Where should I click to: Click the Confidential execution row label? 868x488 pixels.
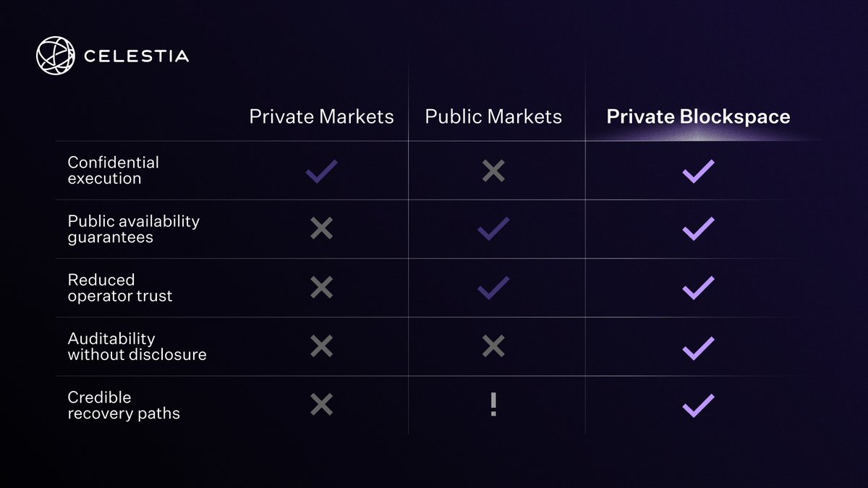(x=113, y=171)
